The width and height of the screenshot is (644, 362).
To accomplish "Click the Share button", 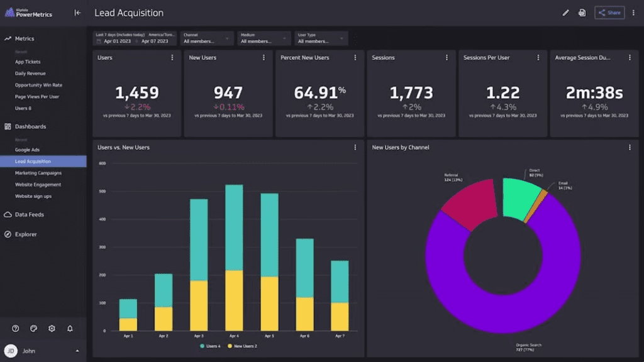I will [x=609, y=12].
